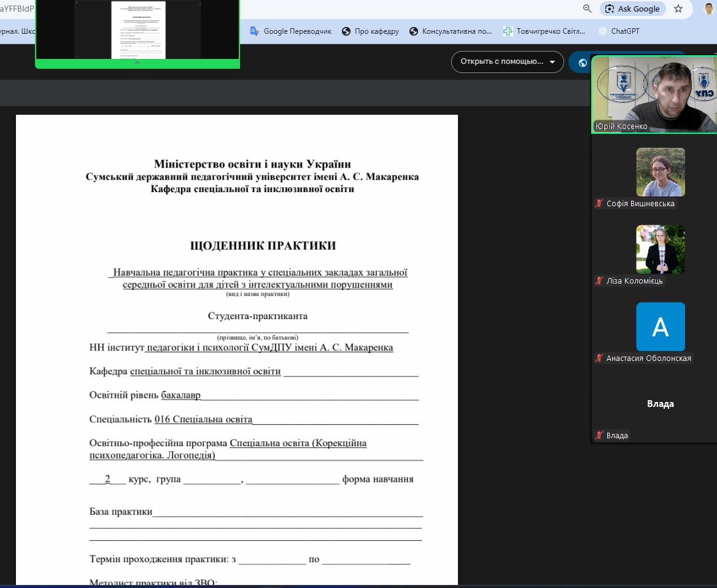Select Ліза Коломієць's profile picture
Viewport: 717px width, 588px height.
coord(661,249)
